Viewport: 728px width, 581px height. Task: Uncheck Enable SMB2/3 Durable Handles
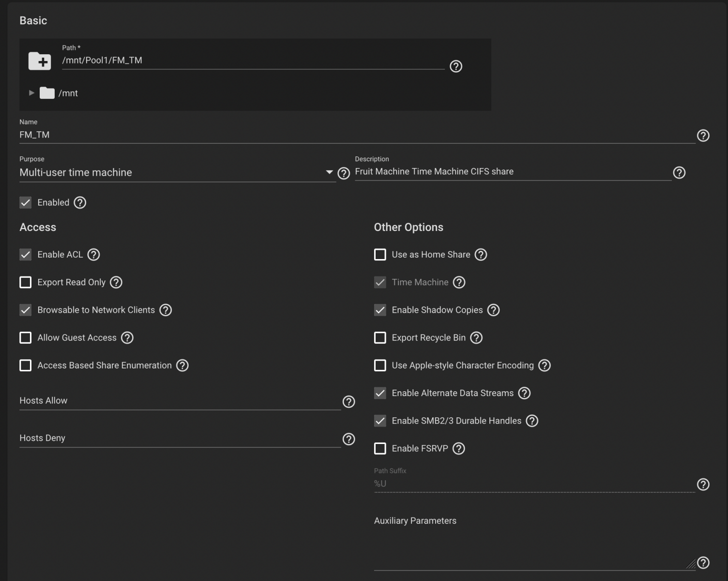380,421
